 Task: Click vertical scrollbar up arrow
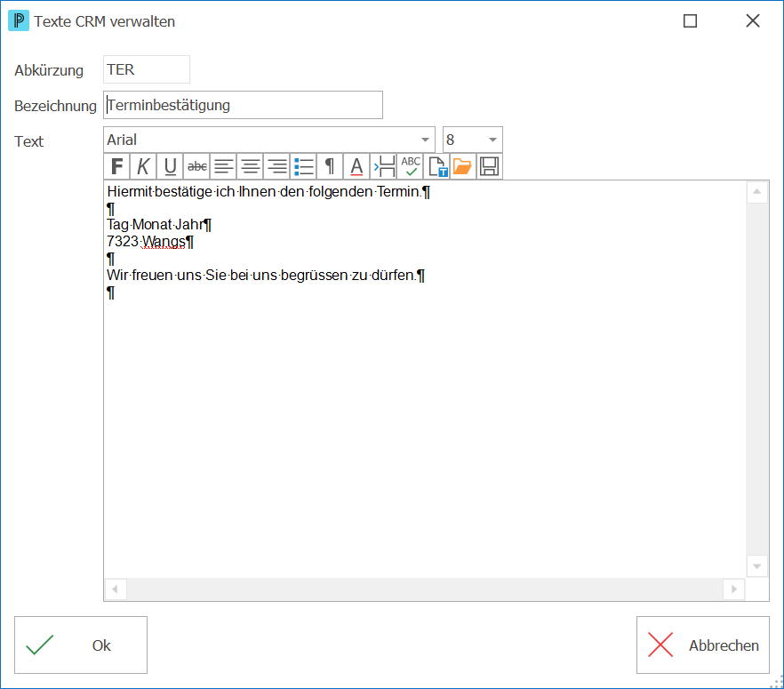757,192
